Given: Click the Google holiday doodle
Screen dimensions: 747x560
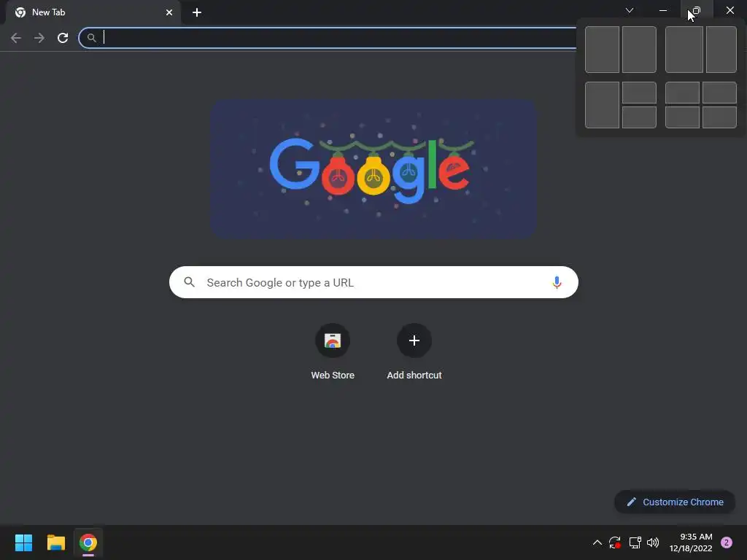Looking at the screenshot, I should coord(374,168).
